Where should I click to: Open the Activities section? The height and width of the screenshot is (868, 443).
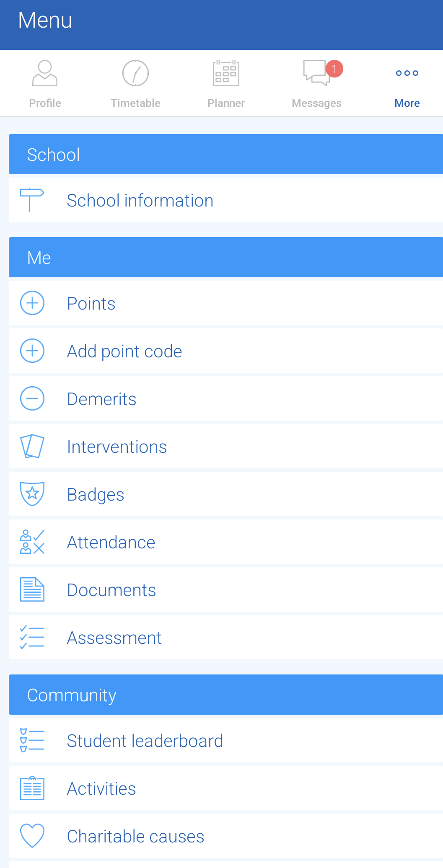tap(101, 788)
